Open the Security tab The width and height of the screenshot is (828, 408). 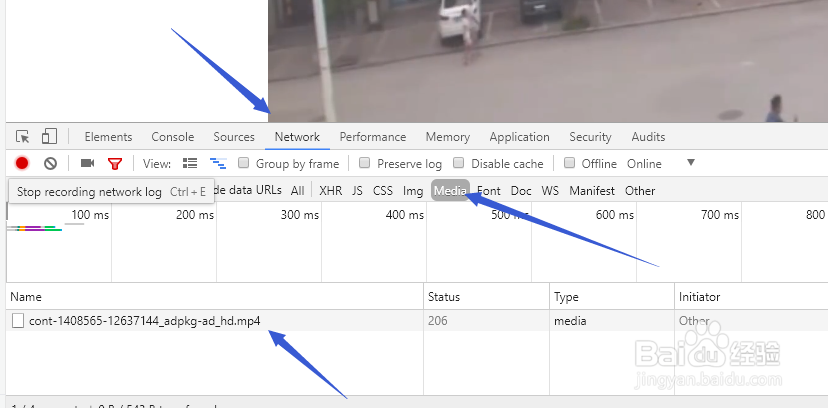click(590, 137)
